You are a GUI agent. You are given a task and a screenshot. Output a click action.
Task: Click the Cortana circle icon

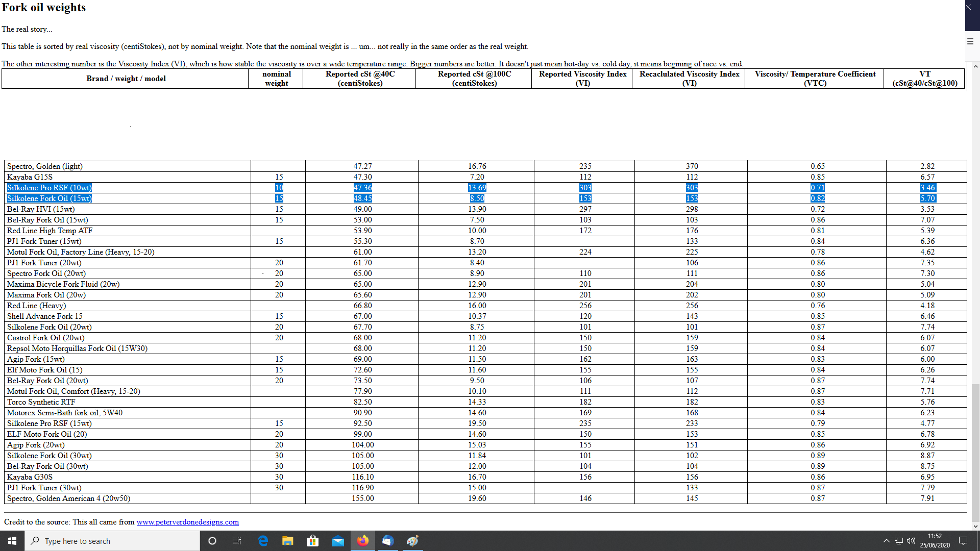[x=212, y=541]
